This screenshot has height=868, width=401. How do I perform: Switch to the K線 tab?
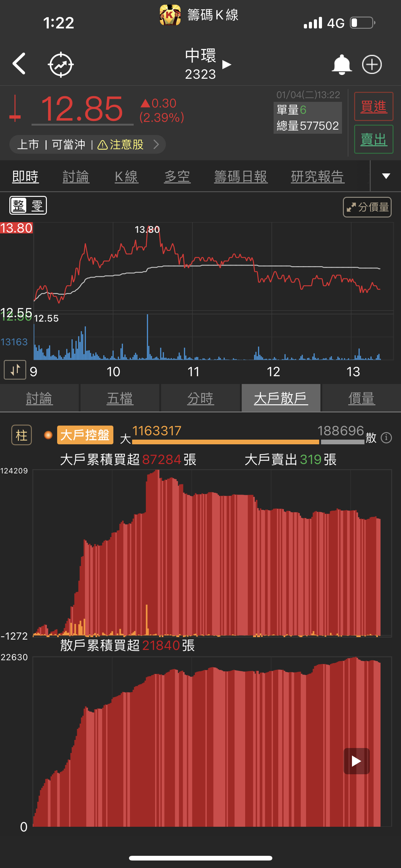click(126, 177)
